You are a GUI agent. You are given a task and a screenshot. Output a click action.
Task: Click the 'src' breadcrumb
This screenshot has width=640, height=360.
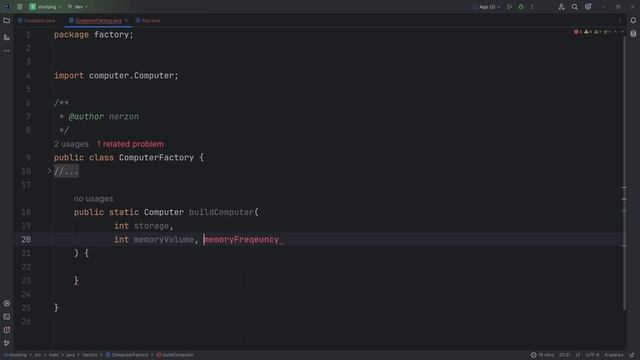point(38,355)
